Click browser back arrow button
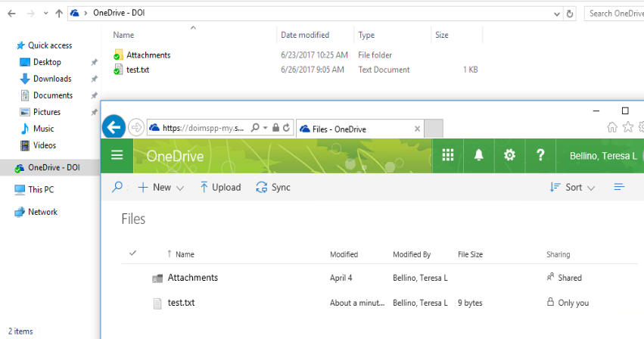The width and height of the screenshot is (644, 339). click(114, 127)
